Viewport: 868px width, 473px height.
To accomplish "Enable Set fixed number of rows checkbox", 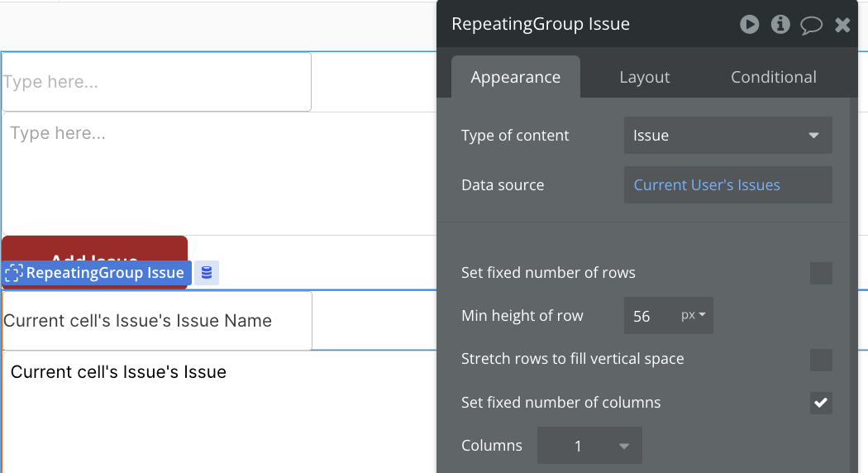I will click(821, 273).
